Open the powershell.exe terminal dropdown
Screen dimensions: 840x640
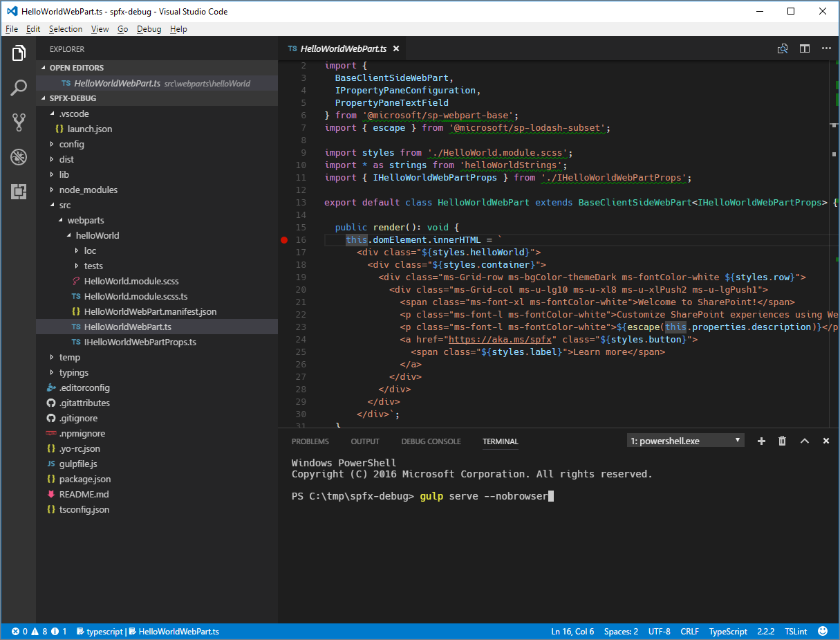tap(684, 441)
